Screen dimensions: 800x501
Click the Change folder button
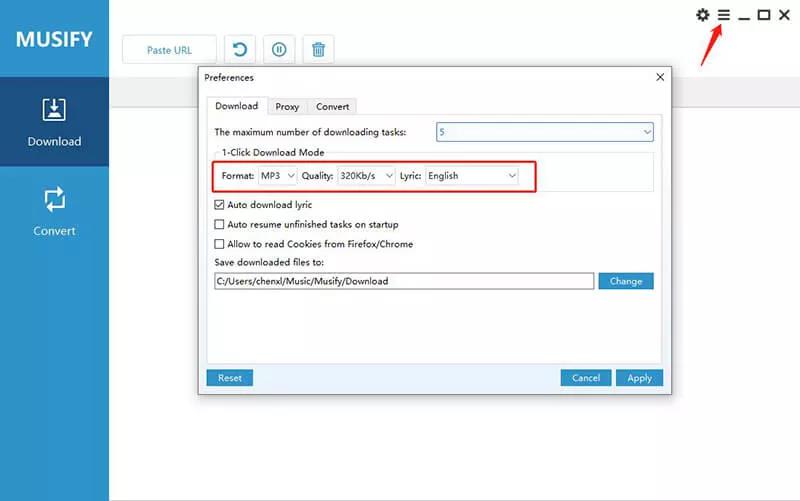coord(626,281)
